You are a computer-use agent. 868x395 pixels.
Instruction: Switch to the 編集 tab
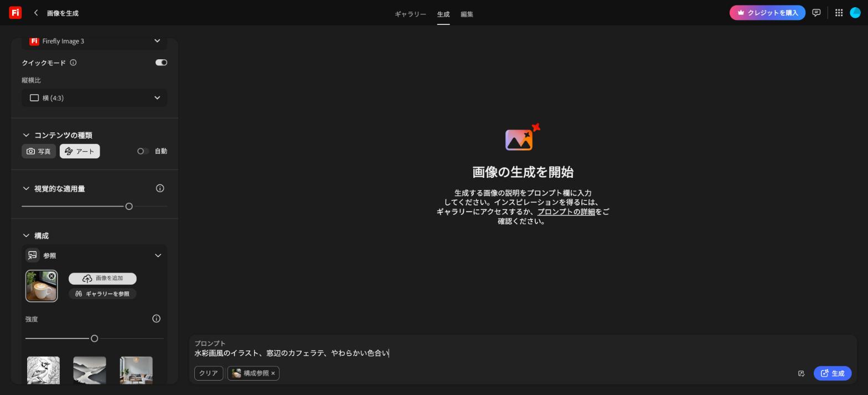467,14
